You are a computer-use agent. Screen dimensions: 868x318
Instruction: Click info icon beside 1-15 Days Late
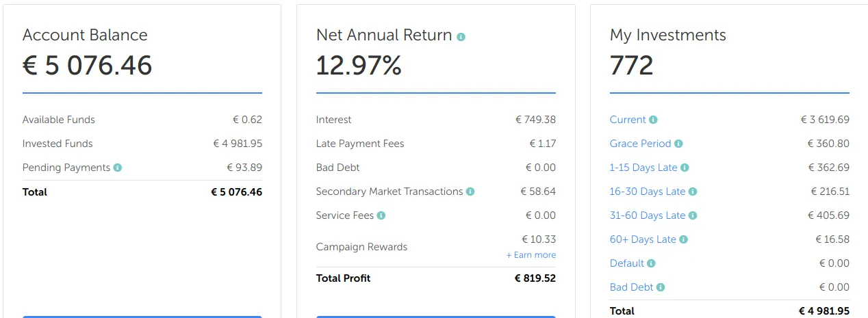tap(685, 168)
